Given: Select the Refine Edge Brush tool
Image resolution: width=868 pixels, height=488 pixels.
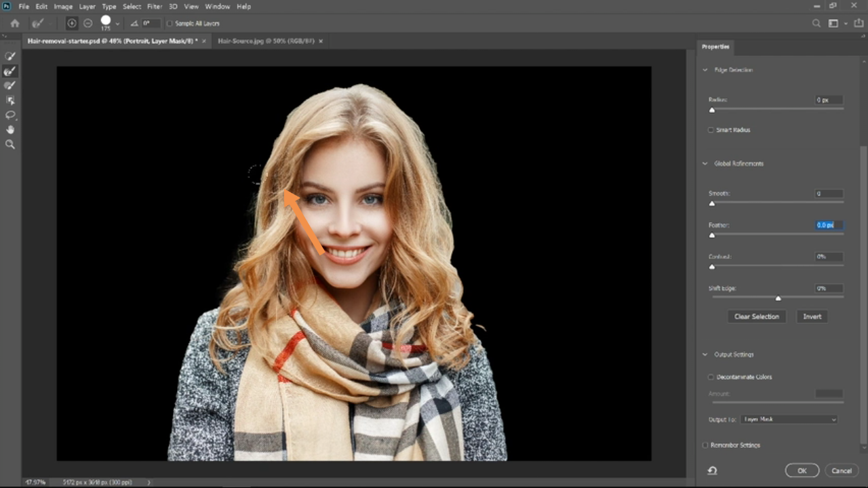Looking at the screenshot, I should coord(10,71).
